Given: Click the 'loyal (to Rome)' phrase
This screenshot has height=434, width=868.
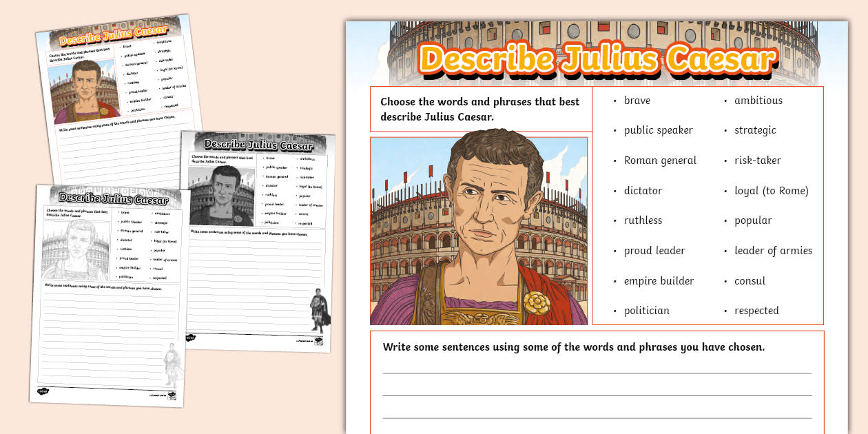Looking at the screenshot, I should (x=771, y=191).
